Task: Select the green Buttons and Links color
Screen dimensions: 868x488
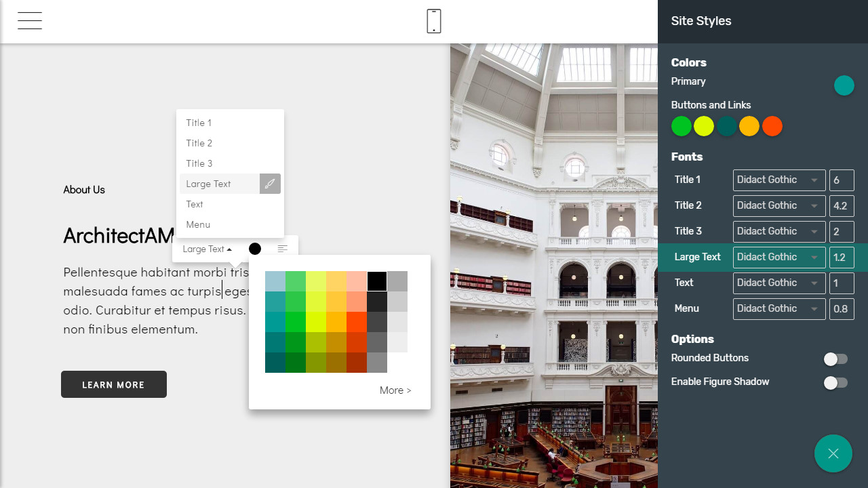Action: tap(681, 126)
